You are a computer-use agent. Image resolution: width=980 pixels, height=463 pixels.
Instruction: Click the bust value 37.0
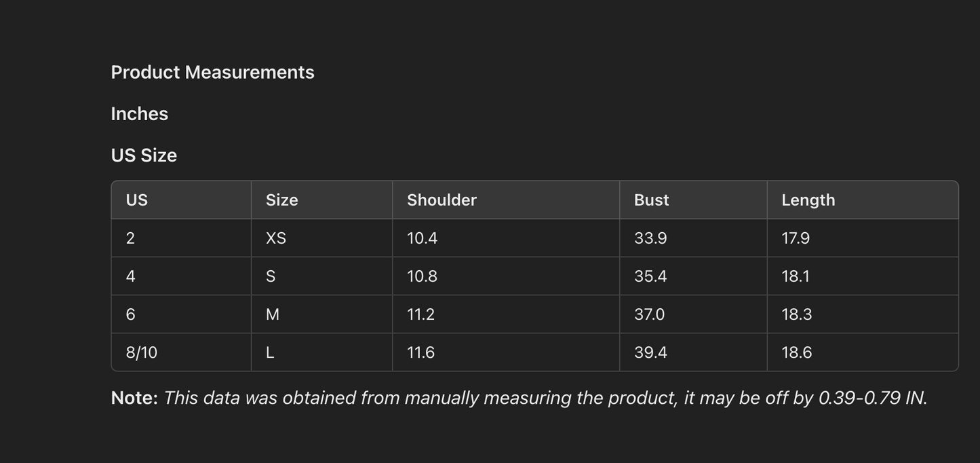(x=649, y=314)
